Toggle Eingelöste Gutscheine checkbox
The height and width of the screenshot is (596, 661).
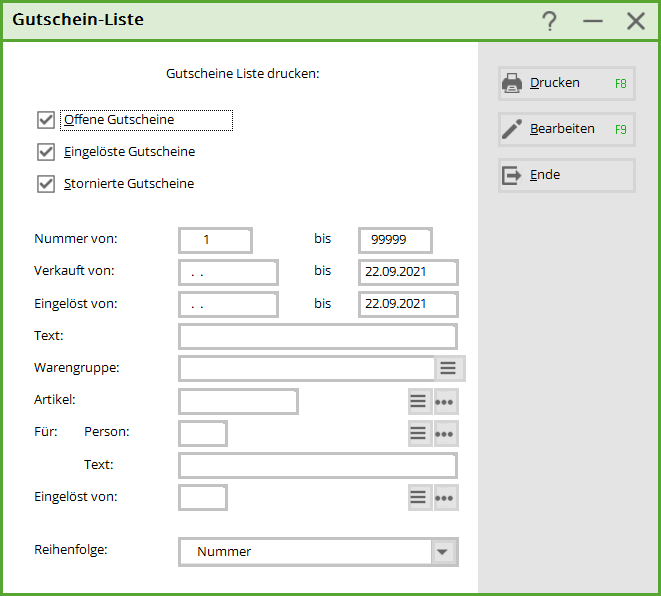tap(46, 152)
